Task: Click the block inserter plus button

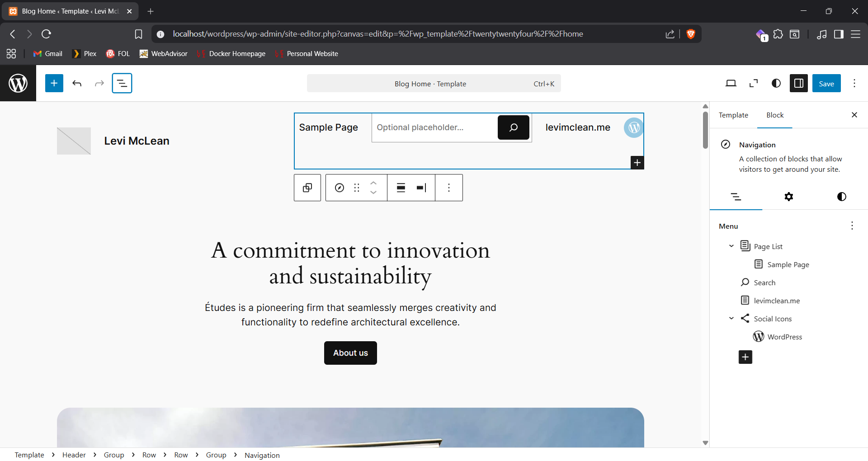Action: pos(54,83)
